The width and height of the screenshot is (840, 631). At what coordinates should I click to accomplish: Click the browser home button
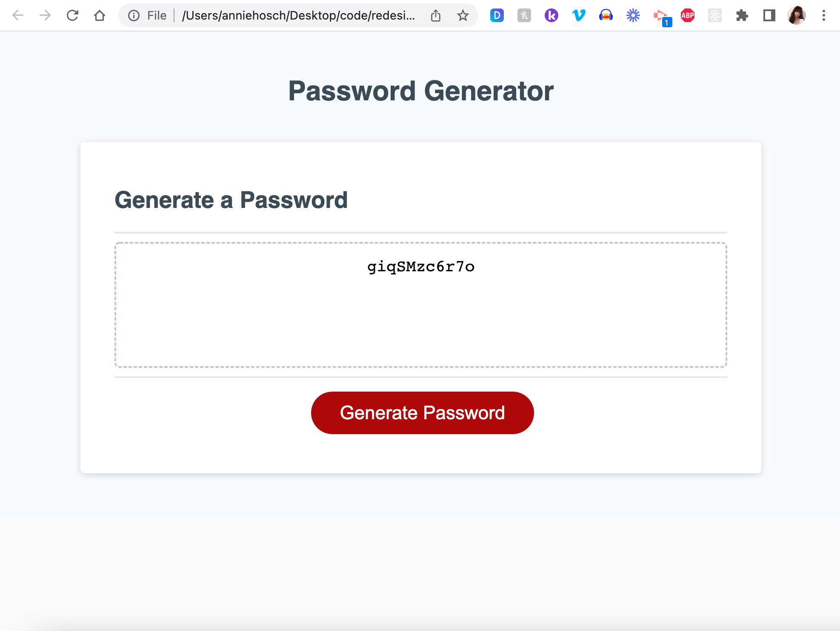pos(99,15)
